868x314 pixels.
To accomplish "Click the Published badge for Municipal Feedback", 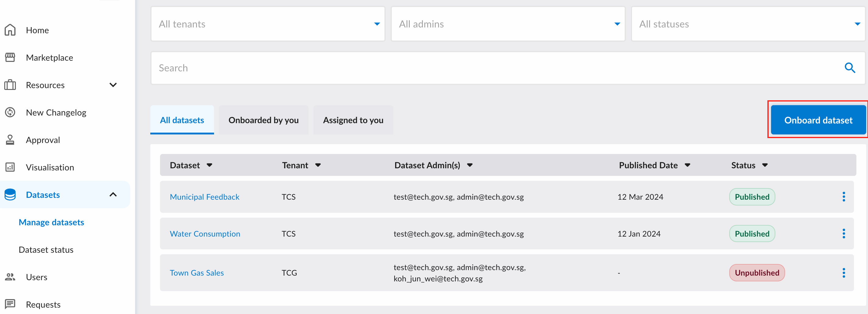I will [752, 197].
